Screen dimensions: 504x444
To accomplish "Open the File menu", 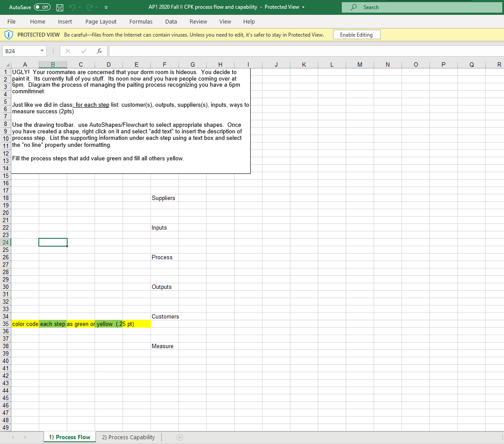I will pyautogui.click(x=11, y=21).
